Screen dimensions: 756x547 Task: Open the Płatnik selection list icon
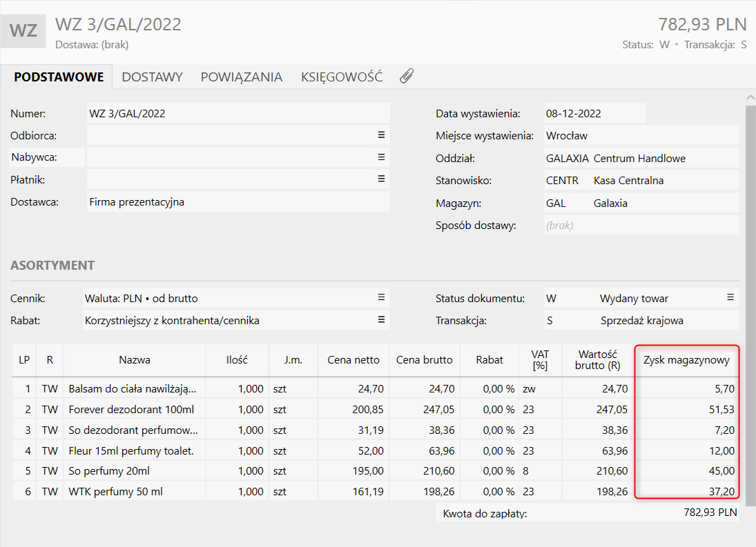[381, 179]
